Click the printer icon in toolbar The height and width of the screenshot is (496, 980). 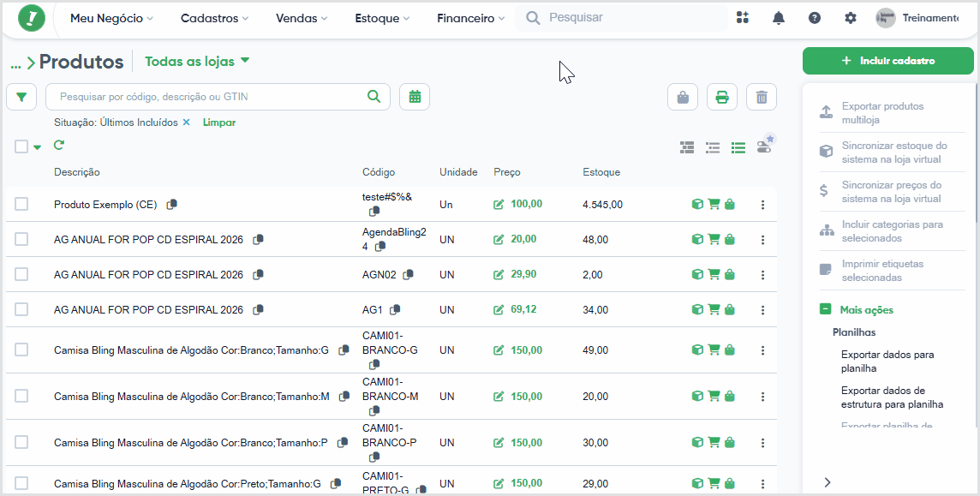click(x=722, y=98)
